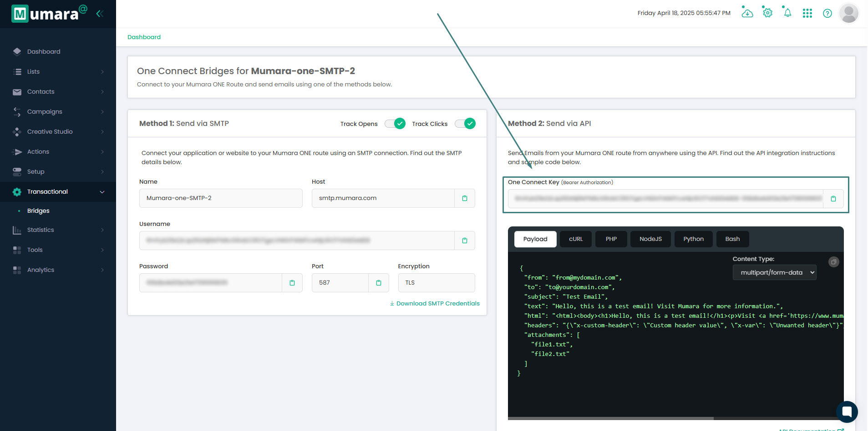Expand the Campaigns menu chevron

click(x=102, y=112)
